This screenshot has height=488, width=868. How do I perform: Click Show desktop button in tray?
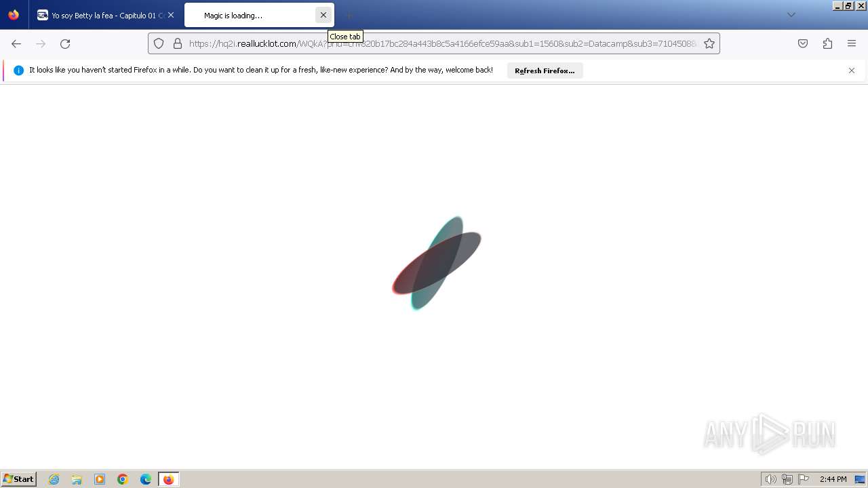click(860, 479)
